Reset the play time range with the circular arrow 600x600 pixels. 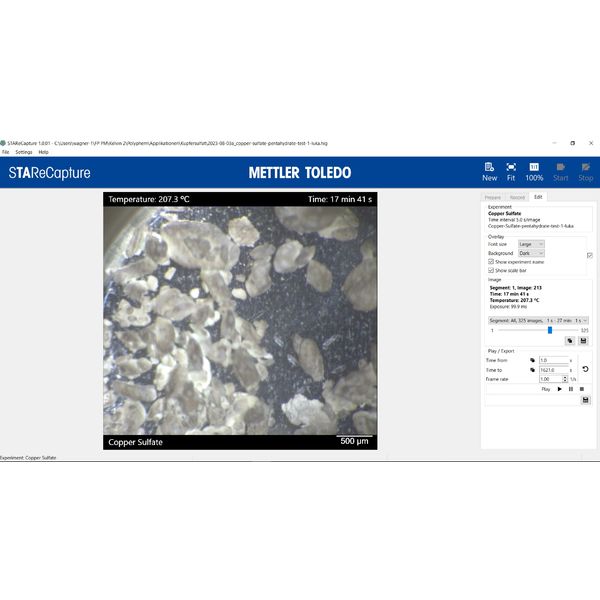[x=585, y=369]
